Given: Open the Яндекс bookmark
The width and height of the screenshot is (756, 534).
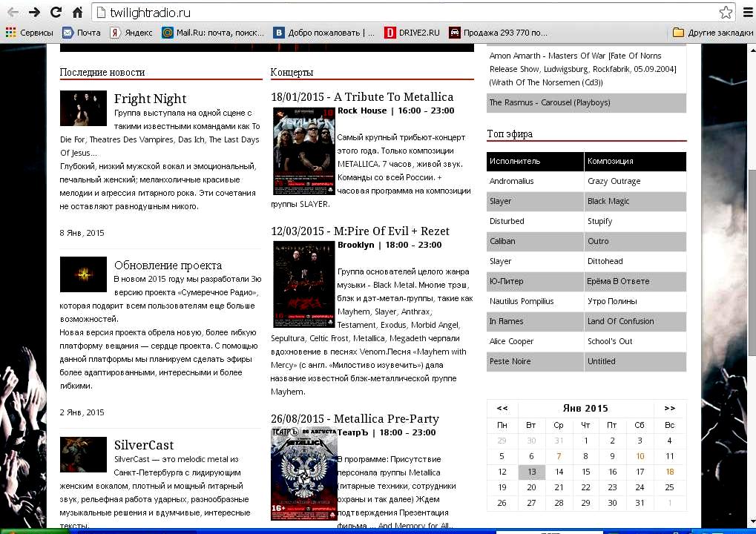Looking at the screenshot, I should tap(131, 33).
